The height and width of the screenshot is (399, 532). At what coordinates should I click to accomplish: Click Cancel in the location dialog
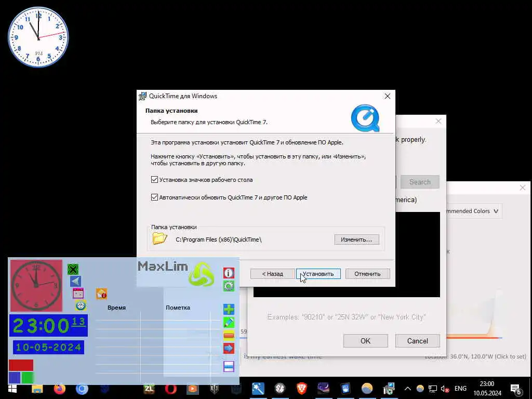click(417, 341)
